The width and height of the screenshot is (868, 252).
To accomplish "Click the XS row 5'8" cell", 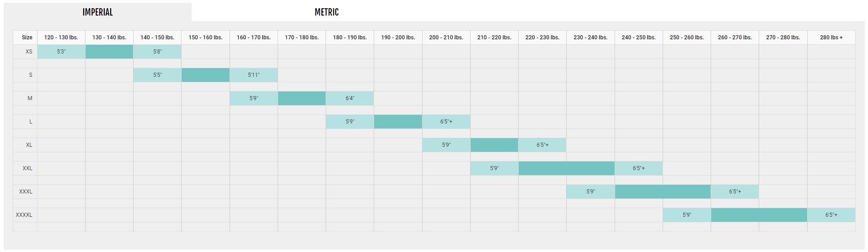I will [x=157, y=52].
